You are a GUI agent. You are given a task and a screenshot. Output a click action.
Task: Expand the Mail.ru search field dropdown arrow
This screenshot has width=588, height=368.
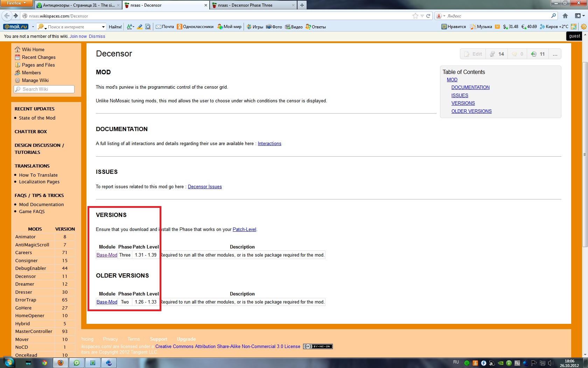click(x=103, y=27)
